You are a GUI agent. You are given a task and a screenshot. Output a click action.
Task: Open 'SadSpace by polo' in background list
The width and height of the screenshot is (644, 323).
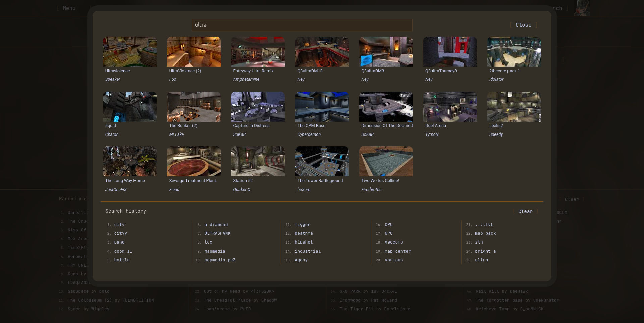tap(89, 291)
